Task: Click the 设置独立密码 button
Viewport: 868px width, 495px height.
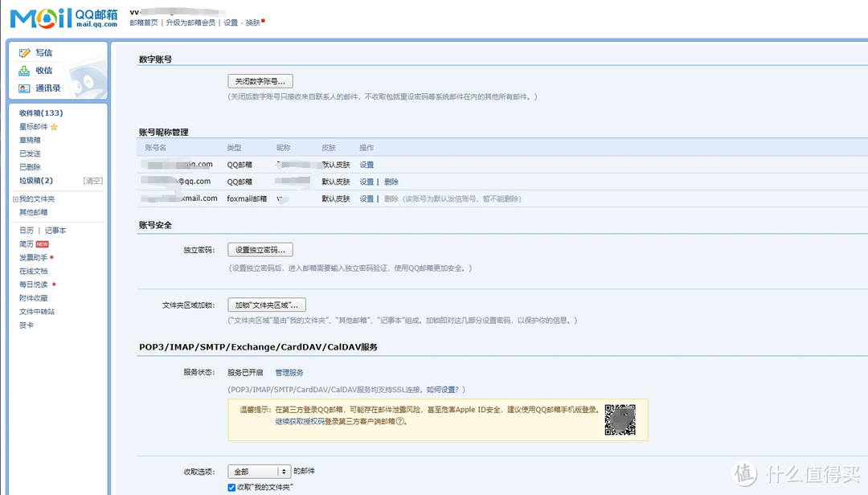Action: click(x=260, y=250)
